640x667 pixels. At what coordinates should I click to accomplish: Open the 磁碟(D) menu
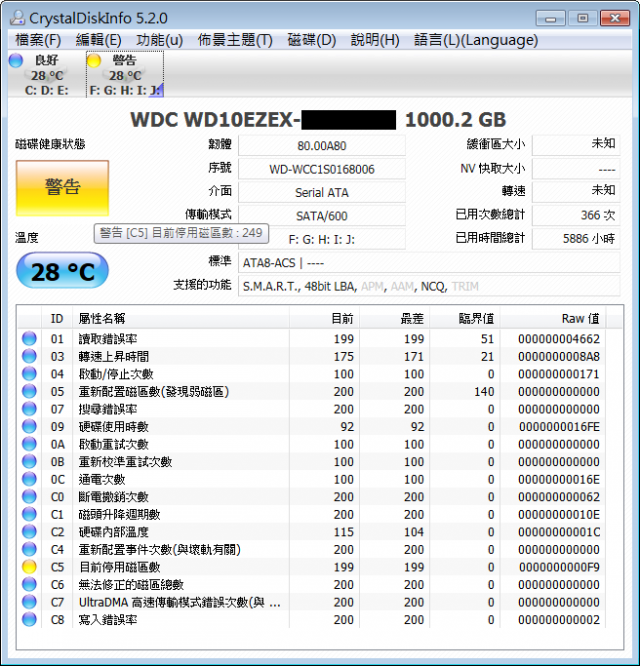point(312,40)
